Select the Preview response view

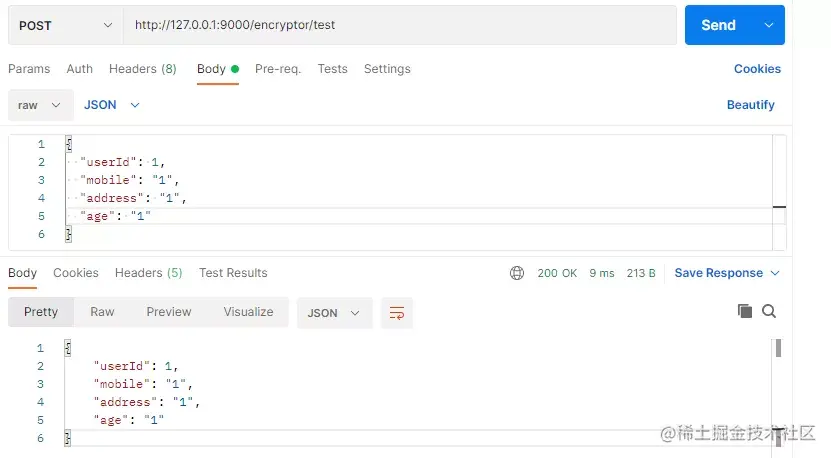coord(169,312)
